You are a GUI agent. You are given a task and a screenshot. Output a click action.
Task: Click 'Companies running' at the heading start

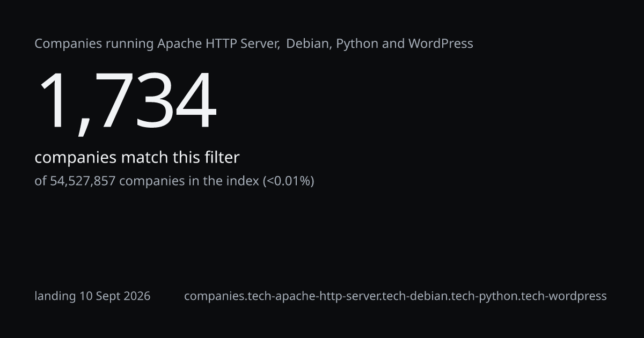(94, 44)
